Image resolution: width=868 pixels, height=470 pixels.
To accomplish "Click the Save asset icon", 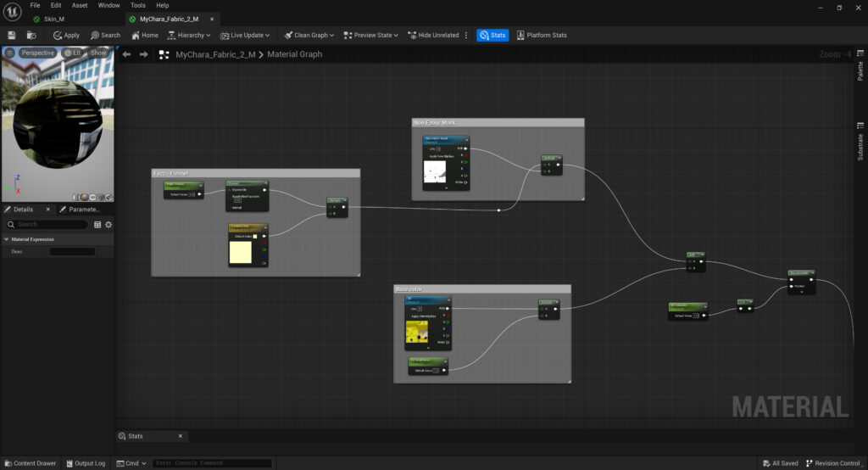I will click(12, 35).
